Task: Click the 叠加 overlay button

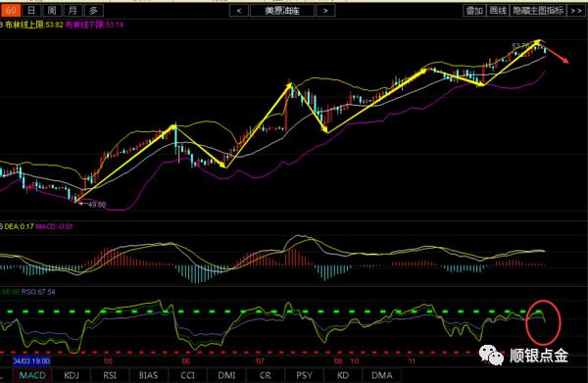Action: (474, 11)
